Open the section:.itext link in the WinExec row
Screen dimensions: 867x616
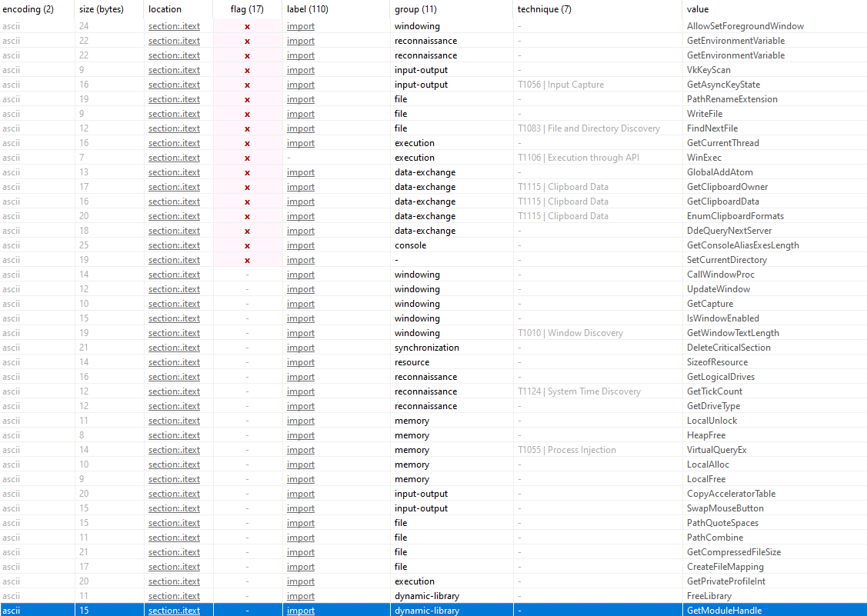(174, 158)
